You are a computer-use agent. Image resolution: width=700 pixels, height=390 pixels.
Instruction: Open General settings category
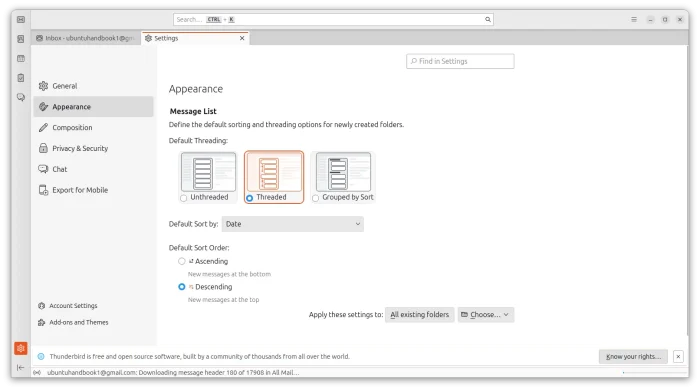(93, 86)
